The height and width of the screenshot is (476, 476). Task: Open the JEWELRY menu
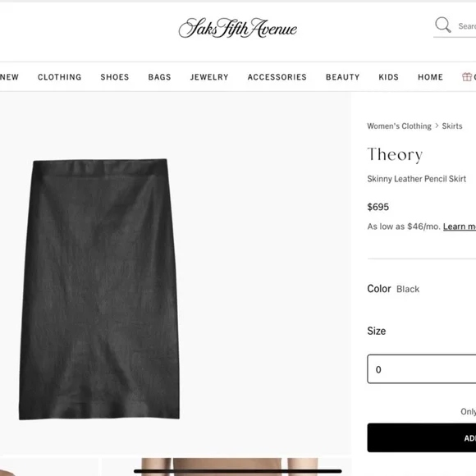[x=209, y=77]
